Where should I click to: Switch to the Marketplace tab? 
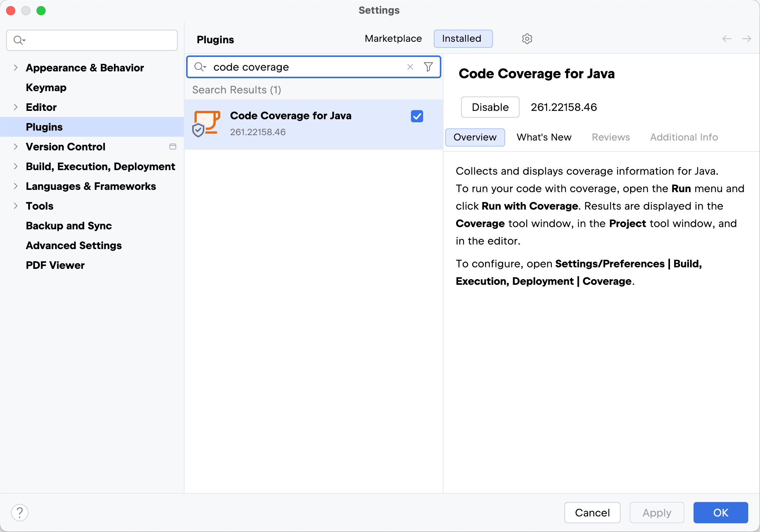pos(393,38)
